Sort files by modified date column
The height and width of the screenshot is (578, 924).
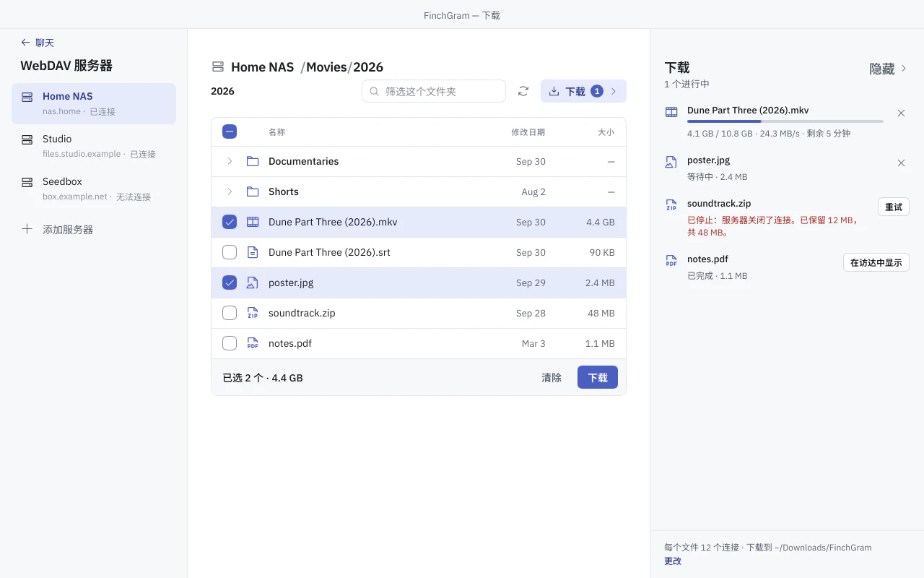(x=528, y=131)
